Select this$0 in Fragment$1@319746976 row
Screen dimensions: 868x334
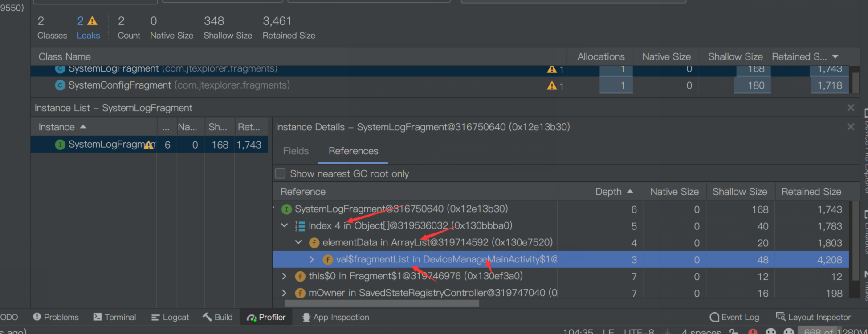tap(561, 276)
